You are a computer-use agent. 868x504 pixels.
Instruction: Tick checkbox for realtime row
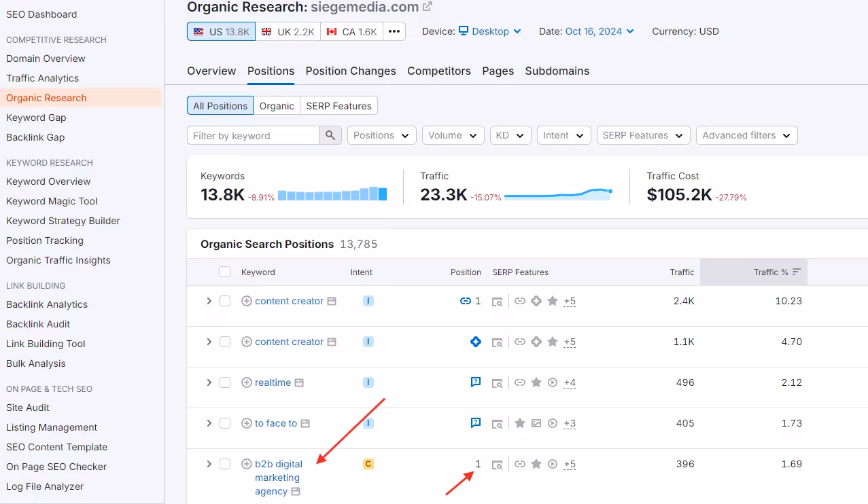(x=225, y=382)
